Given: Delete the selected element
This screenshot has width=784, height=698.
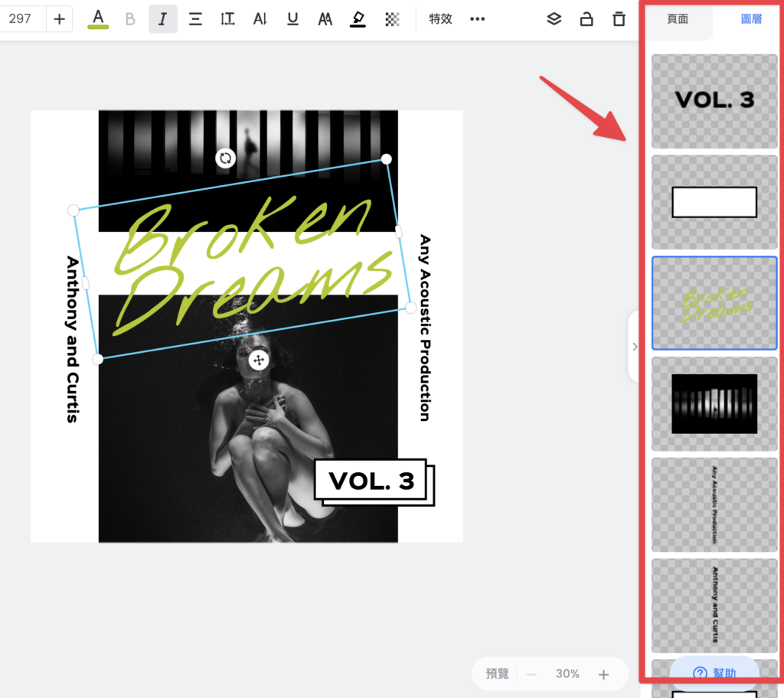Looking at the screenshot, I should [x=619, y=19].
